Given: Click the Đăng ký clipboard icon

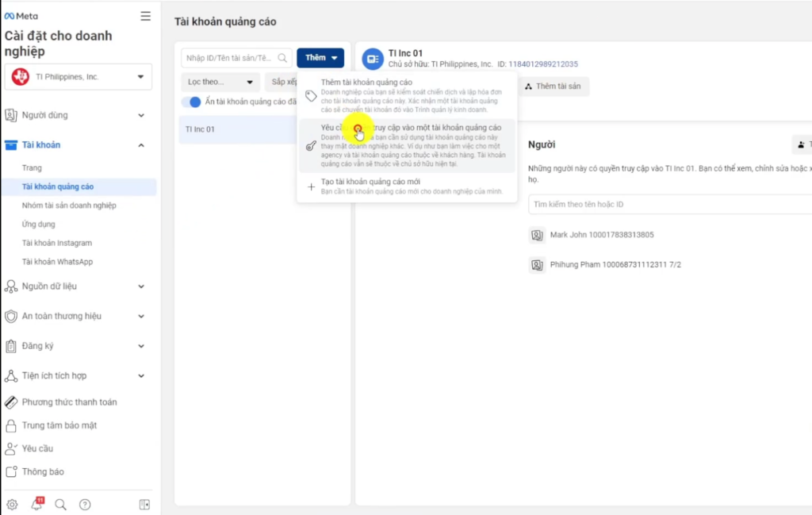Looking at the screenshot, I should click(11, 346).
